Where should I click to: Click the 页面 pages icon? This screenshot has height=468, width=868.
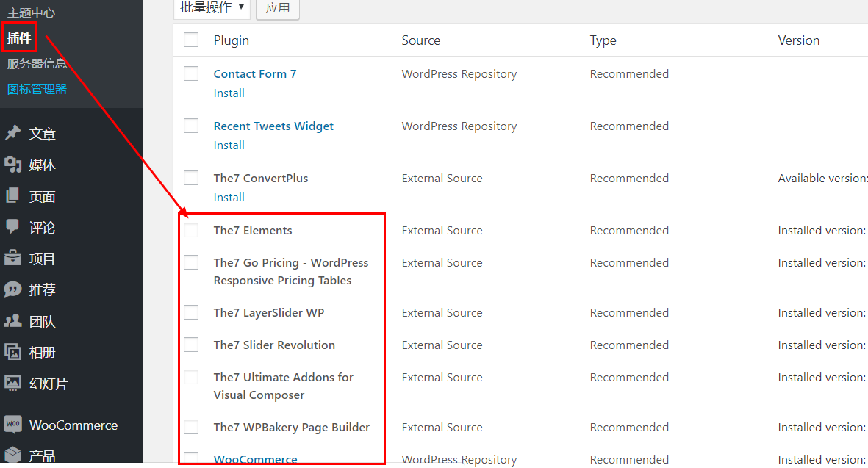pyautogui.click(x=12, y=196)
